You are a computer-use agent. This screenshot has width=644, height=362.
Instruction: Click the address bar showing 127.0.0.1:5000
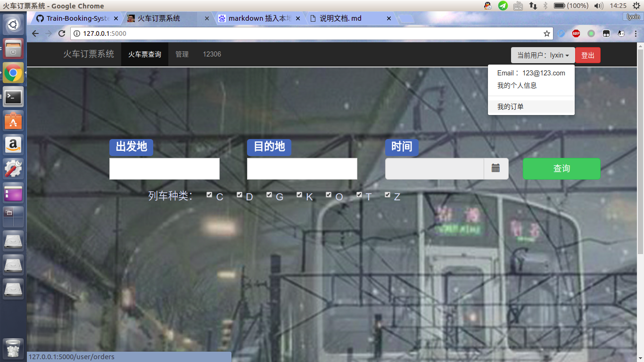pos(311,33)
